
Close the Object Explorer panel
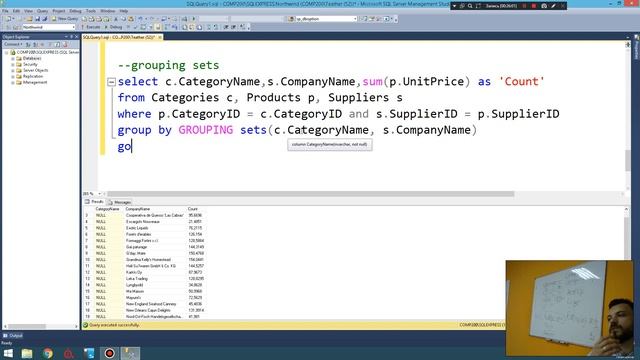[76, 37]
